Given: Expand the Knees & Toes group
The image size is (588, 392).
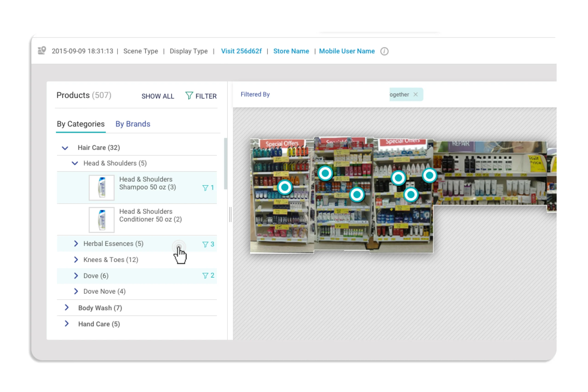Looking at the screenshot, I should pyautogui.click(x=76, y=259).
